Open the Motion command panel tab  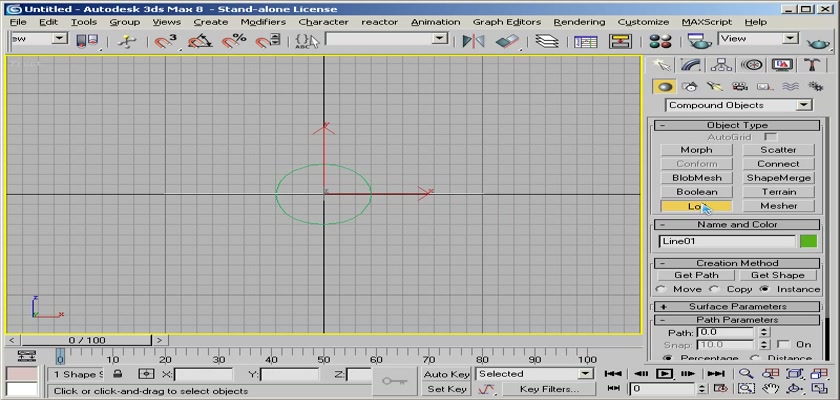pyautogui.click(x=752, y=65)
